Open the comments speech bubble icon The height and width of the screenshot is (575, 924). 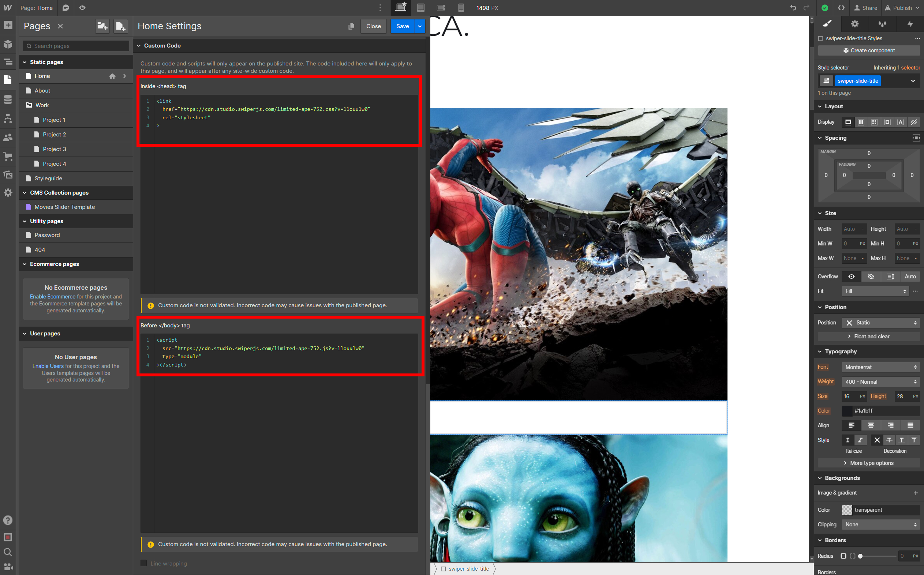point(66,8)
